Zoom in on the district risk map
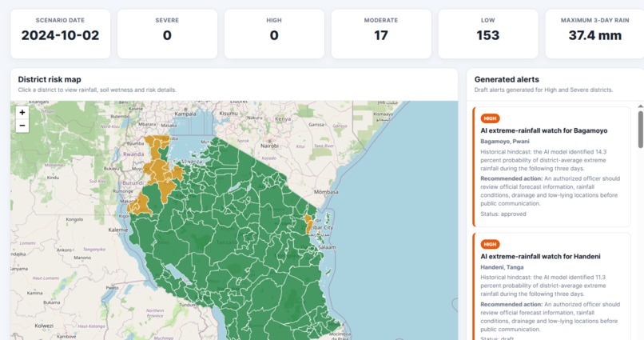 coord(22,112)
